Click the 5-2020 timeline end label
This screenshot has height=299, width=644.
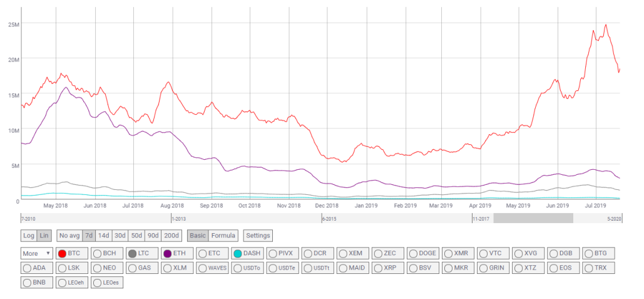click(615, 219)
